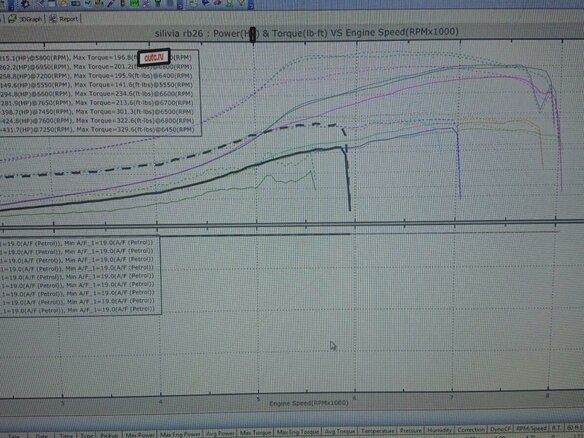
Task: Sort by the Avg Torque column header
Action: click(340, 431)
